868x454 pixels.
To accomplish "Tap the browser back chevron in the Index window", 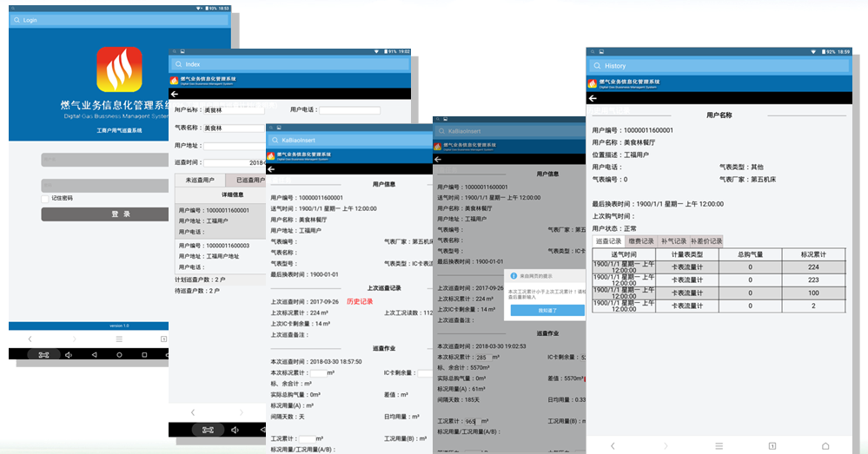I will click(193, 412).
